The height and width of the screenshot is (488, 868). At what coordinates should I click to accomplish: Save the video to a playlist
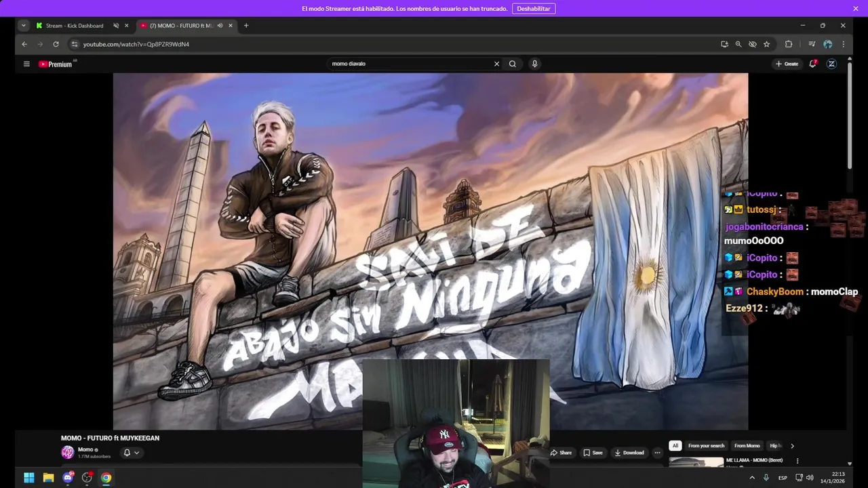coord(593,453)
